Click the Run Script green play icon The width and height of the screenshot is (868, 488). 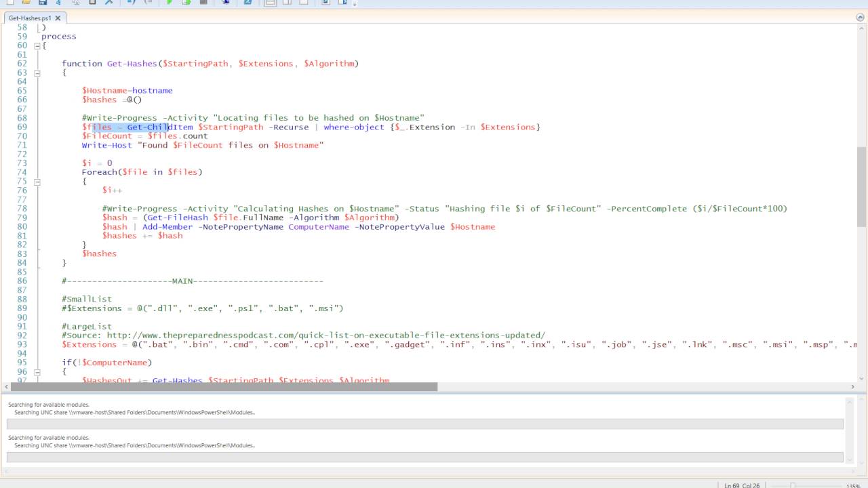tap(169, 3)
